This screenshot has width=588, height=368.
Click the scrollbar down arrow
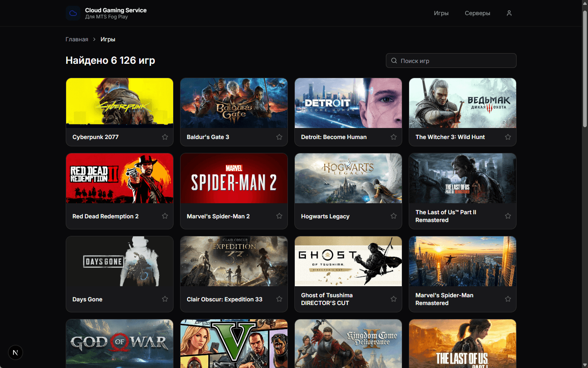point(585,365)
